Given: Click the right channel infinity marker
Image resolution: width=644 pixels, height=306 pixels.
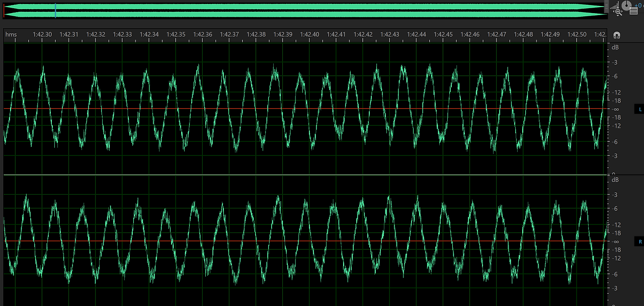Looking at the screenshot, I should [x=615, y=242].
